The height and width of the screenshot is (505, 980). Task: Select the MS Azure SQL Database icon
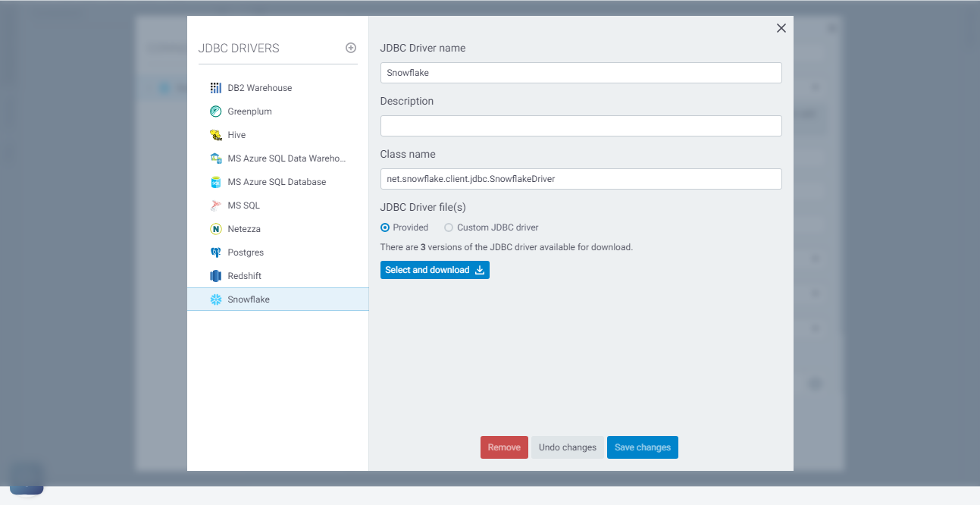click(x=216, y=181)
